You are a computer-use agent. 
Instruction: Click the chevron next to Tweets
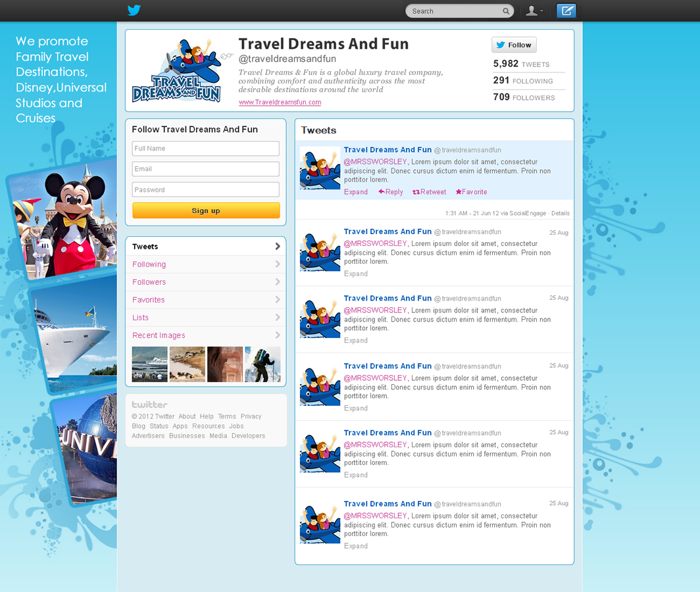(278, 247)
